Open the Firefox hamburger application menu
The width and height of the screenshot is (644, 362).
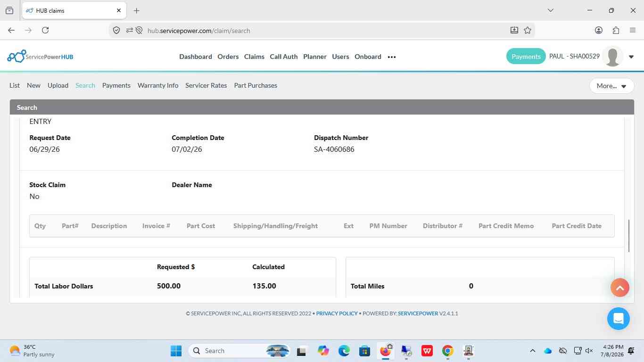click(633, 30)
